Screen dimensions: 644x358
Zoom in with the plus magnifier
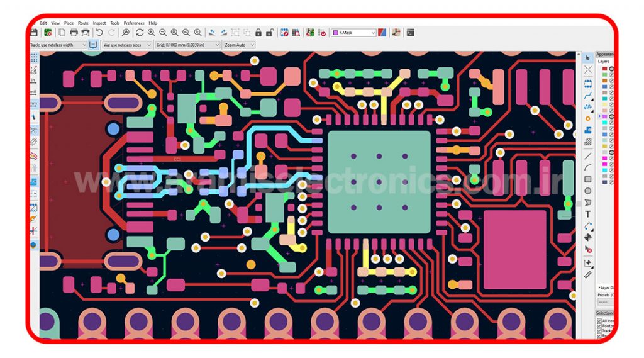152,33
